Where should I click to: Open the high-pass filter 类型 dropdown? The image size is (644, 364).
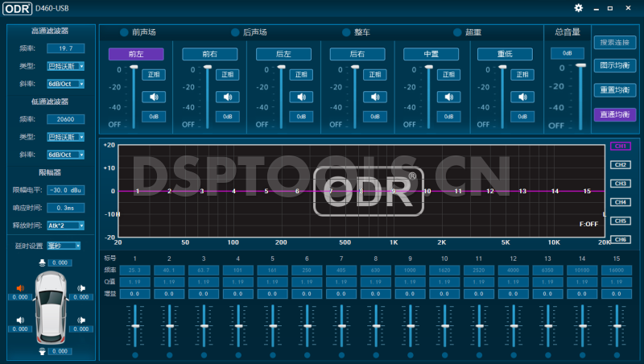tap(66, 66)
